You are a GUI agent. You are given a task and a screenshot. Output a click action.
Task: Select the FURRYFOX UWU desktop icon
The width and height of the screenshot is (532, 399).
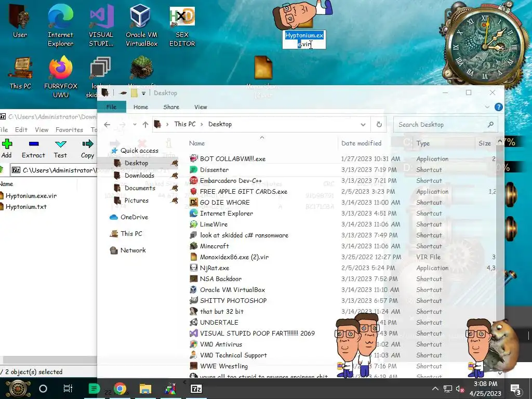tap(61, 77)
